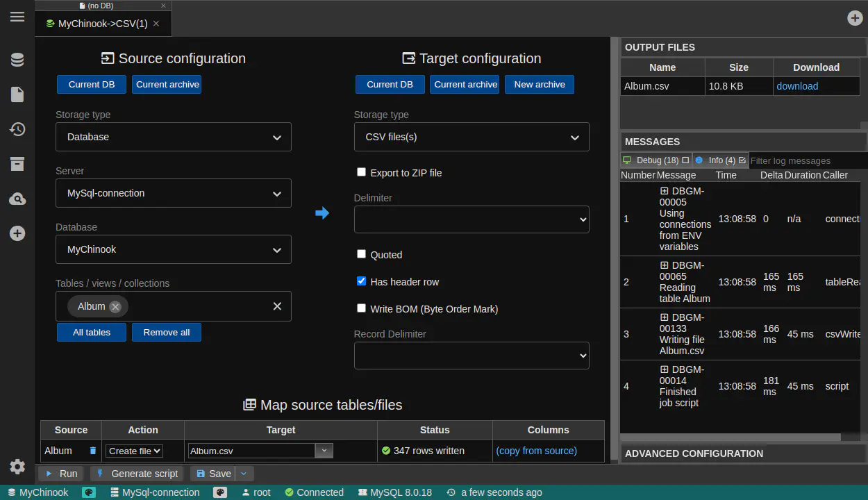
Task: Open the files sidebar icon
Action: point(17,94)
